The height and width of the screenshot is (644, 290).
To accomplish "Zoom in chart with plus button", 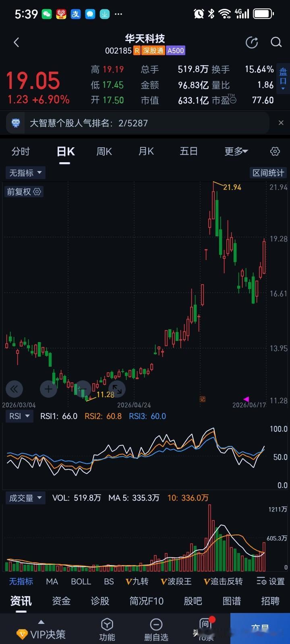I will click(x=49, y=389).
